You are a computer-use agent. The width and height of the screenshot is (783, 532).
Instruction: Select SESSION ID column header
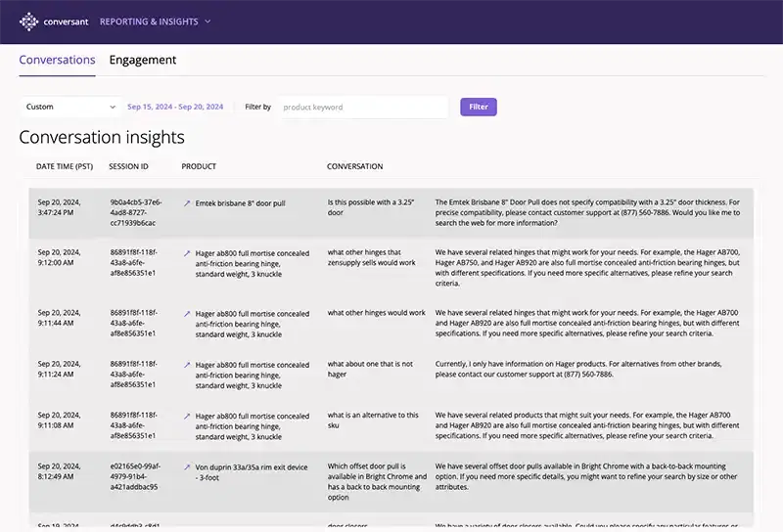pos(128,166)
